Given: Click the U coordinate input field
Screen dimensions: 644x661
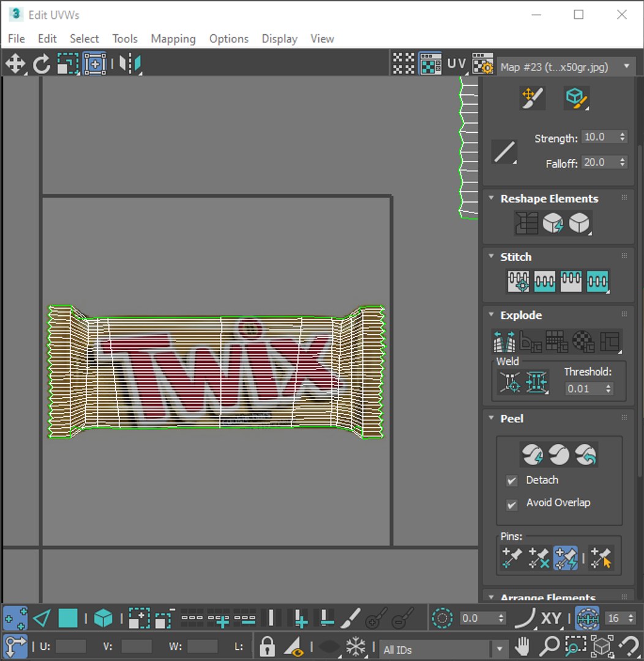Looking at the screenshot, I should [70, 646].
